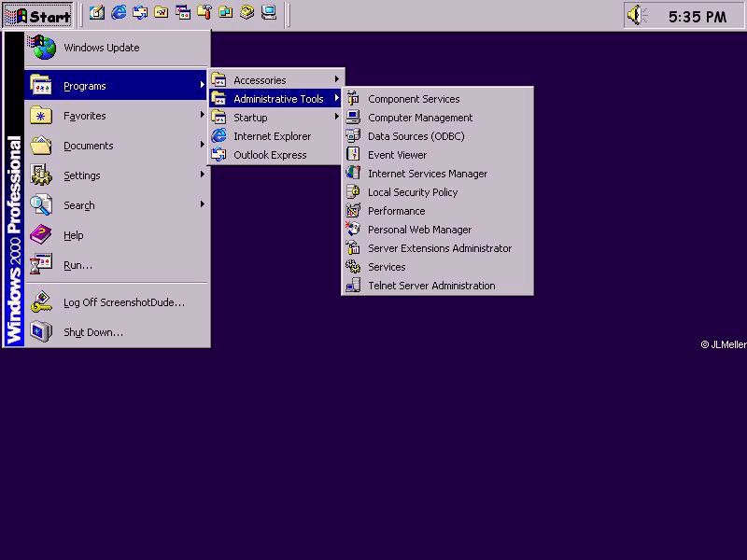Click the Local Security Policy icon

(x=353, y=192)
